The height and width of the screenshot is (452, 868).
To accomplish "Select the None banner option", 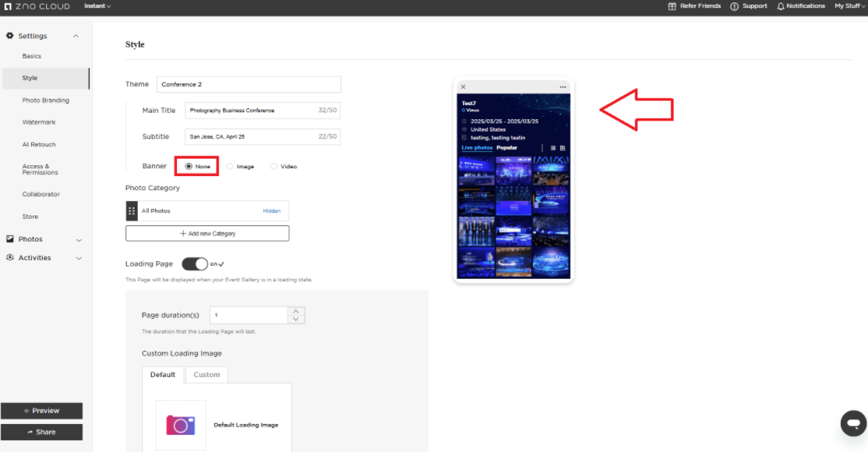I will coord(189,166).
